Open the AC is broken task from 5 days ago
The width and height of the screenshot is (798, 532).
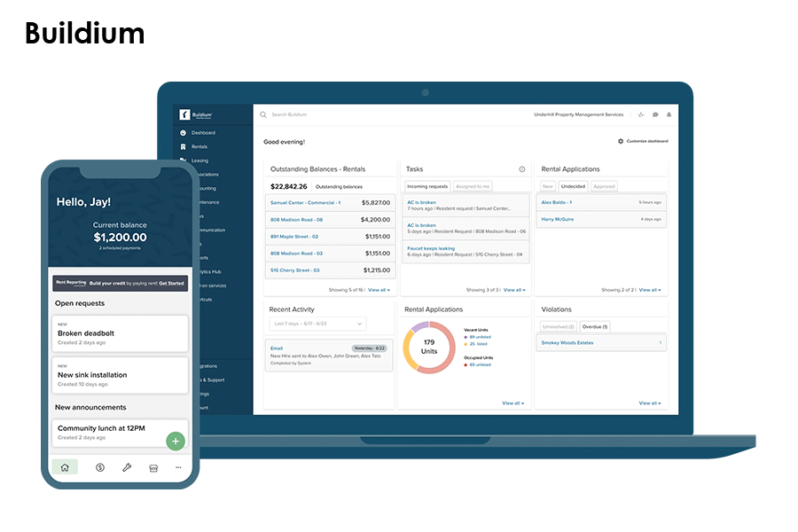pyautogui.click(x=465, y=228)
